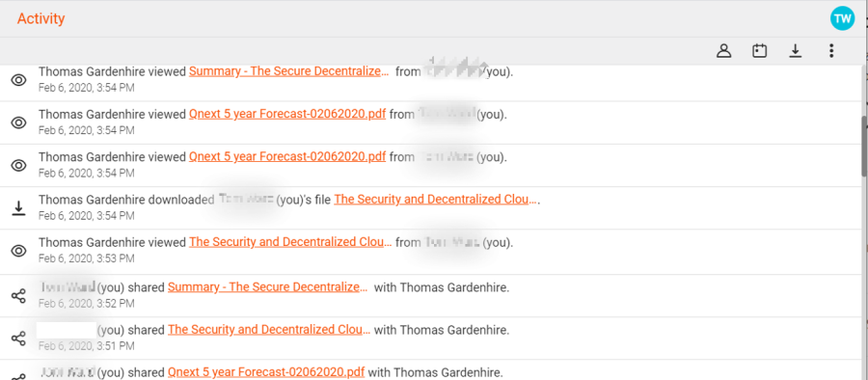Open Qnext 5 year Forecast link in second row
This screenshot has width=868, height=380.
[287, 115]
